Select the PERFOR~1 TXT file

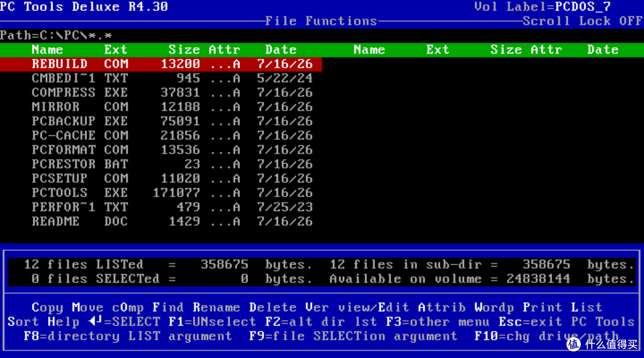pos(172,207)
